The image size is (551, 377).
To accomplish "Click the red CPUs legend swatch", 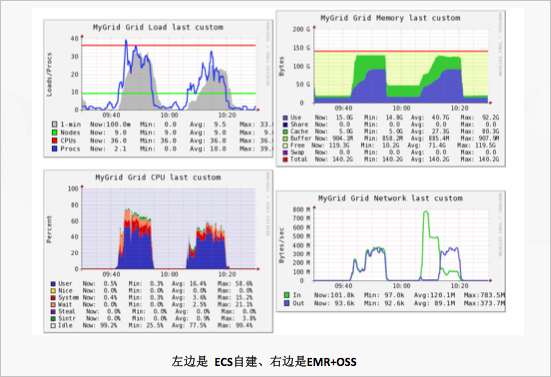I will point(54,141).
